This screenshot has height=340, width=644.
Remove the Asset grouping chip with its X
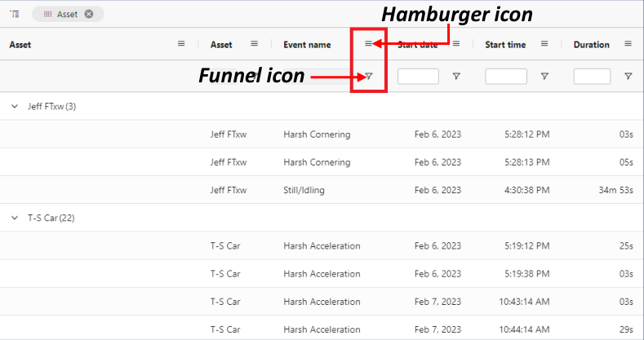(89, 14)
